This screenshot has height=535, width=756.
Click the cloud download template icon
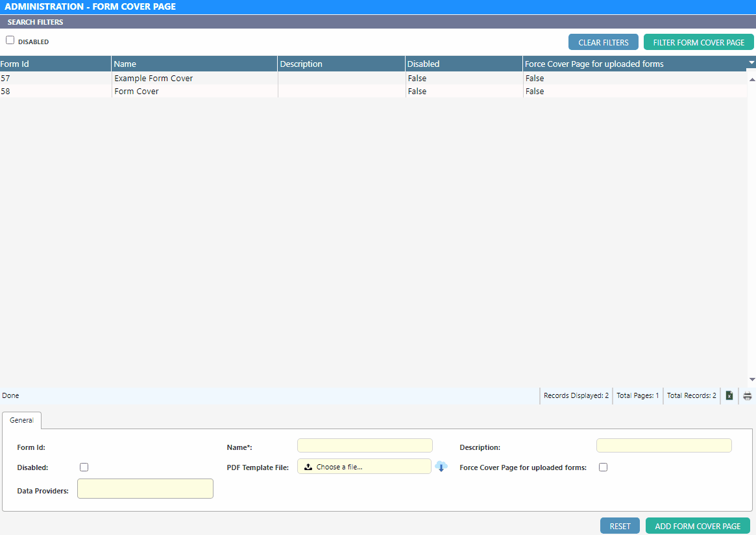click(x=441, y=466)
